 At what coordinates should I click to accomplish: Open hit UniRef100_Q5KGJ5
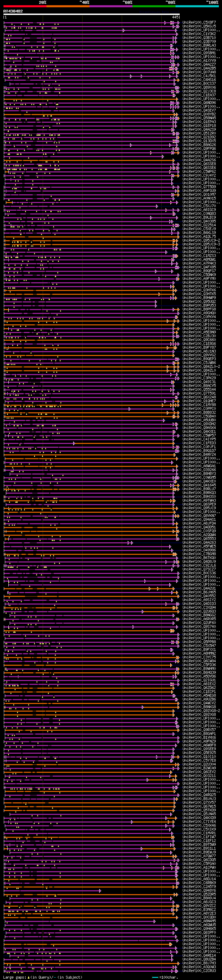pos(199,26)
